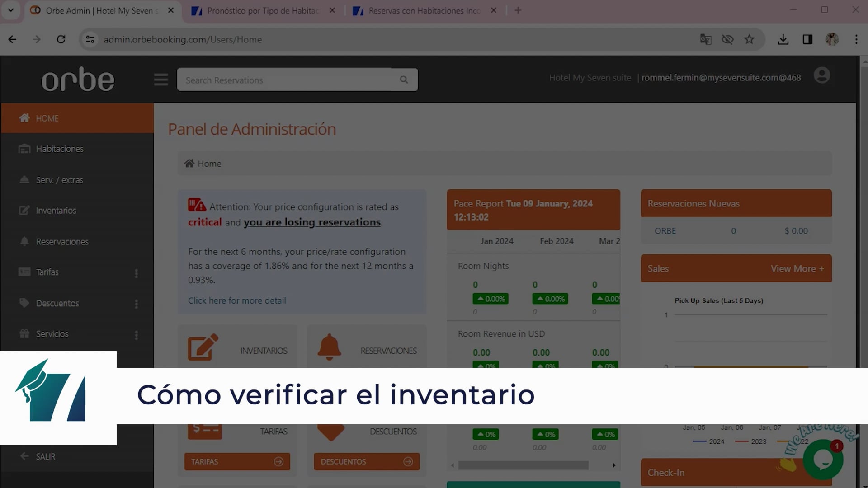Open a new browser tab

coord(518,10)
